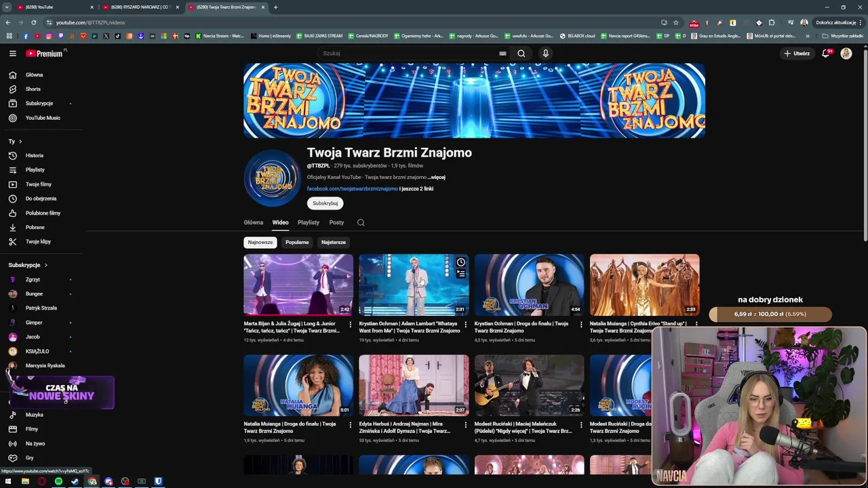
Task: Open Marta Bijan & Julia Żugaj video thumbnail
Action: 298,285
